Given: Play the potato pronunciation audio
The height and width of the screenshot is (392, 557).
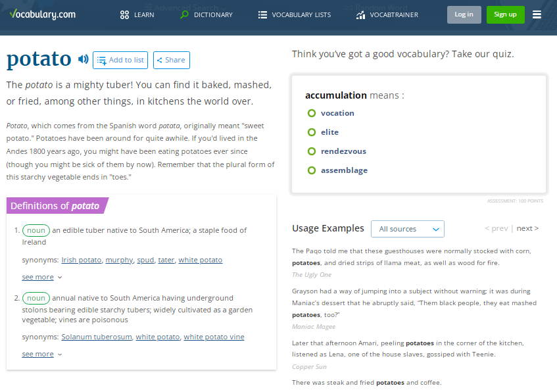Looking at the screenshot, I should 83,60.
